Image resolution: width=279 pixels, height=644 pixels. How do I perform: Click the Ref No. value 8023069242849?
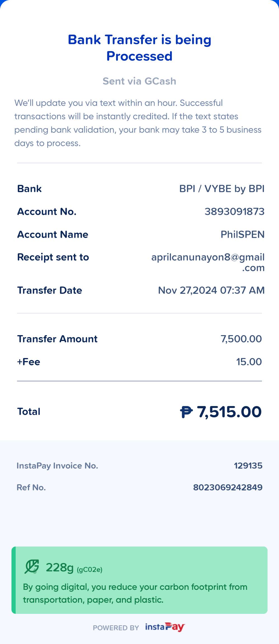click(228, 487)
